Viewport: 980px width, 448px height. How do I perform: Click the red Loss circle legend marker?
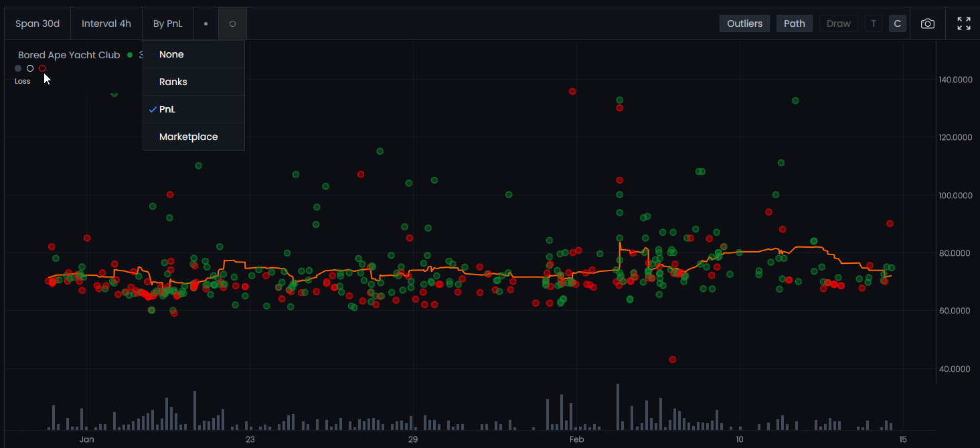coord(42,68)
